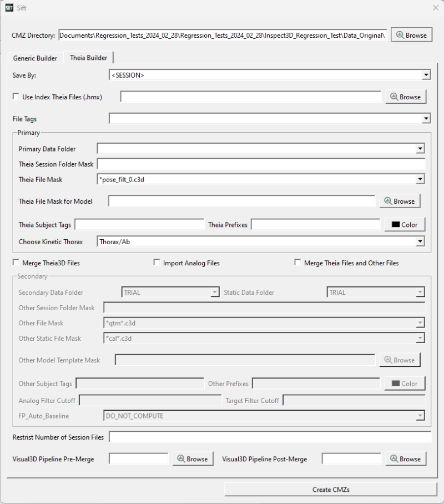Browse for the Visual3D Pre-Merge pipeline

193,458
